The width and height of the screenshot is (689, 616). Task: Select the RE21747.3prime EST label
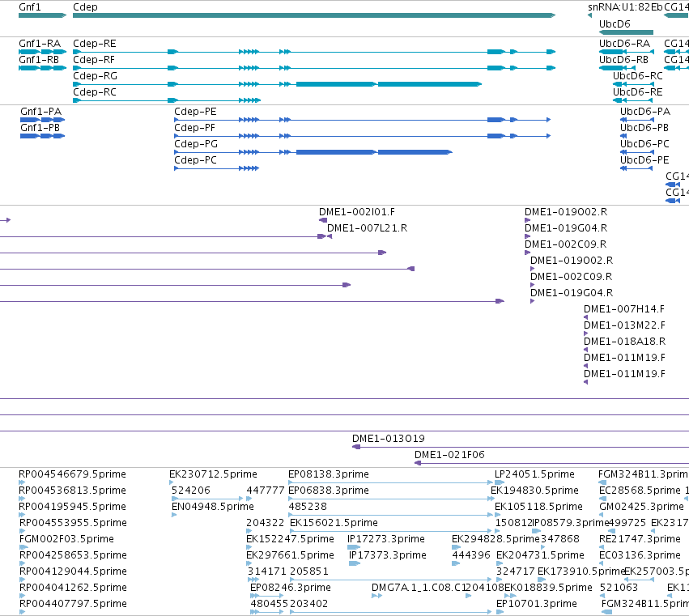click(x=640, y=540)
